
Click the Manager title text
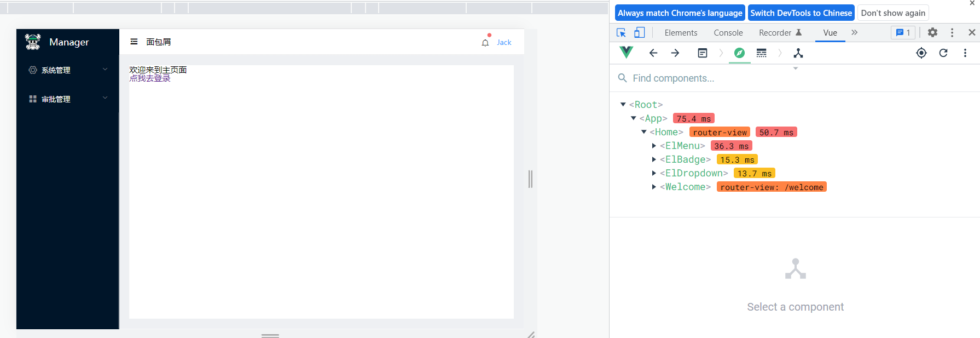pos(69,42)
